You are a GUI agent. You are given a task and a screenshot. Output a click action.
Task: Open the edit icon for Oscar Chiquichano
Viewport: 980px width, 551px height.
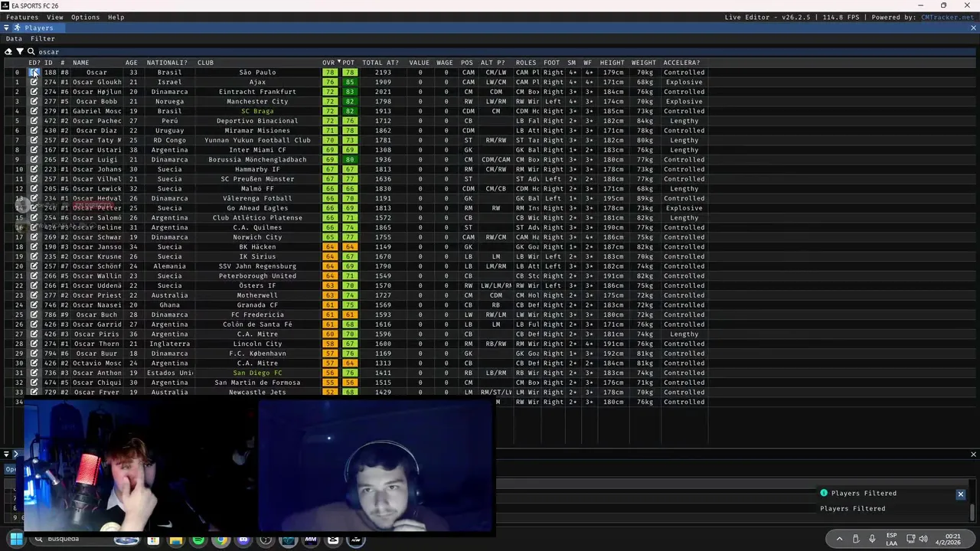pyautogui.click(x=34, y=383)
